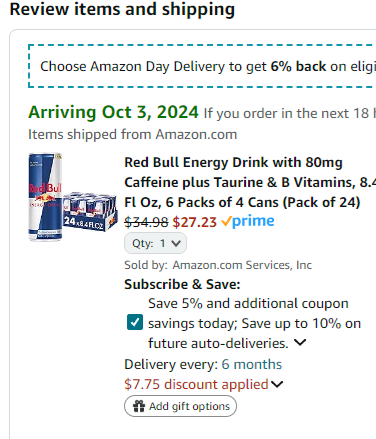Click the Items shipped from Amazon.com text
Viewport: 376px width, 439px height.
tap(133, 135)
